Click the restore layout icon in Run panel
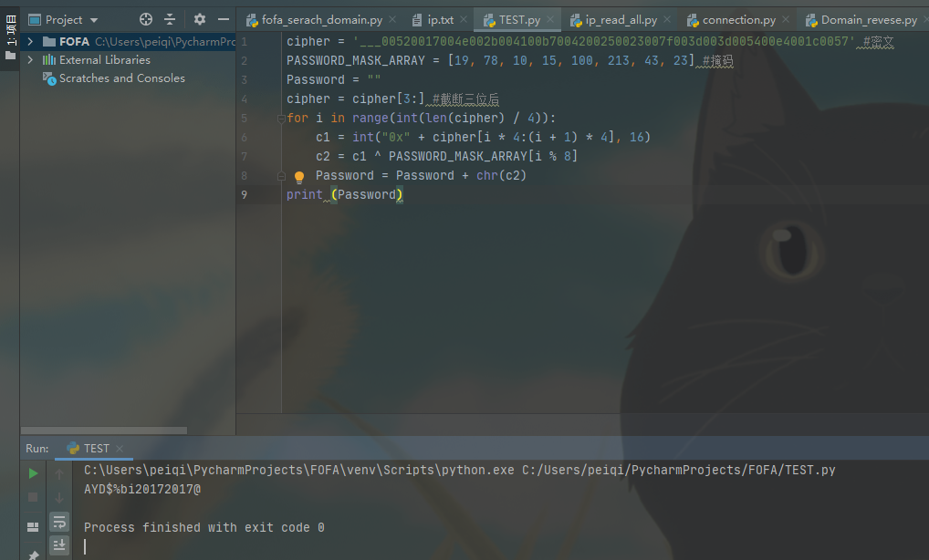Viewport: 929px width, 560px height. click(x=33, y=526)
